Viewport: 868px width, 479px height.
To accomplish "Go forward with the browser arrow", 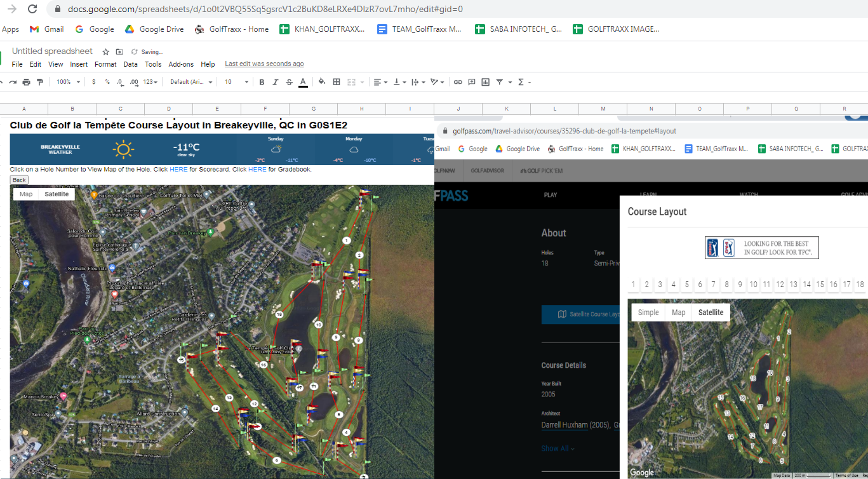I will 11,9.
